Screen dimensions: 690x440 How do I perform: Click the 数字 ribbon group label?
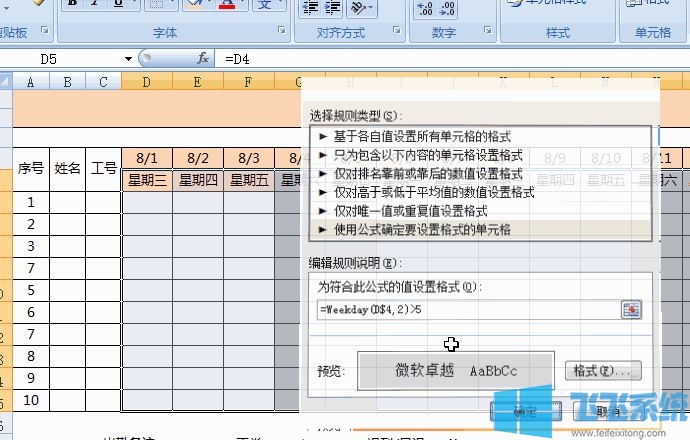tap(443, 33)
